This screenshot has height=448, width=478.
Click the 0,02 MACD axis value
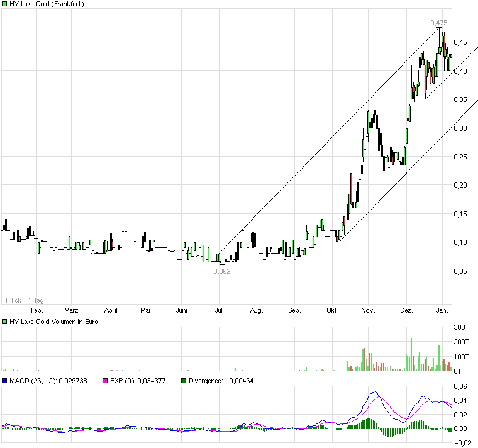[460, 415]
